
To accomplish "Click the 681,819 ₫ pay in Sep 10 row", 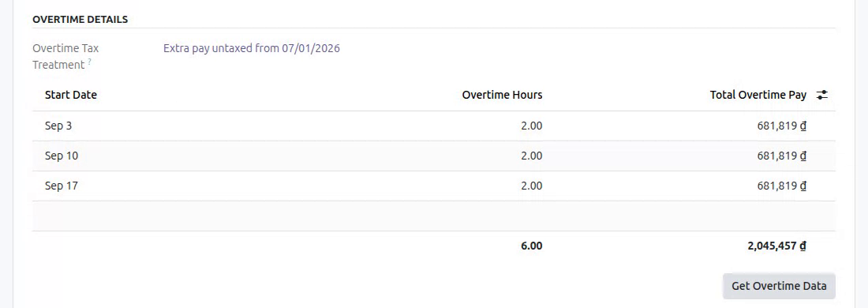I will [782, 156].
